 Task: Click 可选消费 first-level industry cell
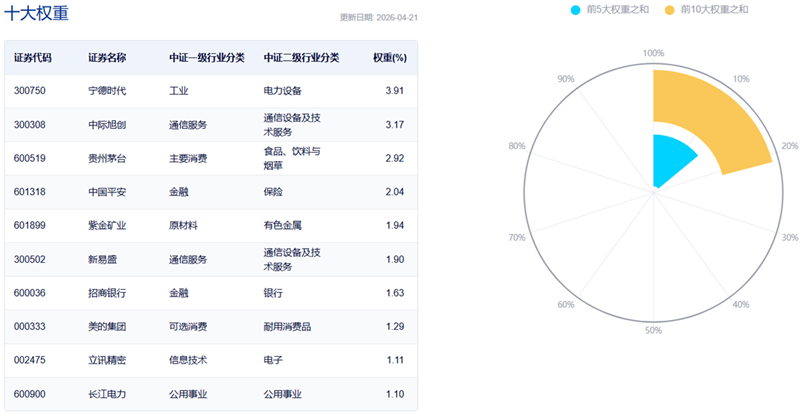pyautogui.click(x=188, y=326)
